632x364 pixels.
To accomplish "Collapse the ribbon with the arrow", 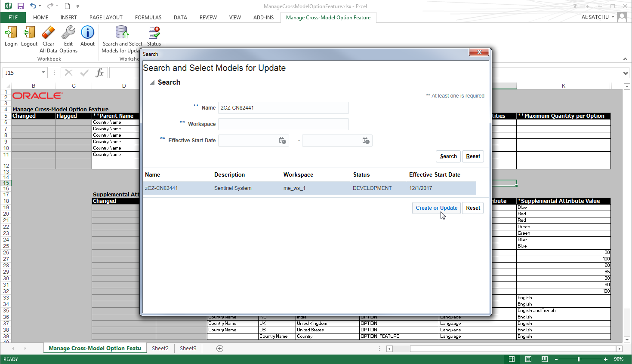I will [x=625, y=59].
